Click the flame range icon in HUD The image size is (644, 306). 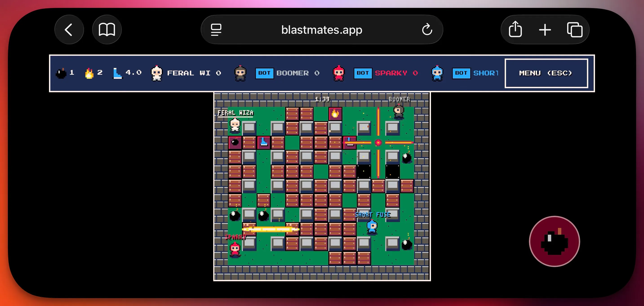point(89,73)
